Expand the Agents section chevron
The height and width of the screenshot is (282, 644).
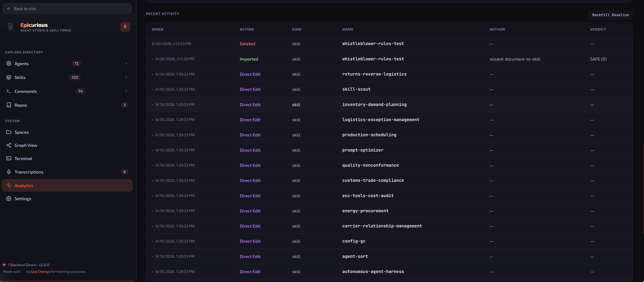coord(126,63)
